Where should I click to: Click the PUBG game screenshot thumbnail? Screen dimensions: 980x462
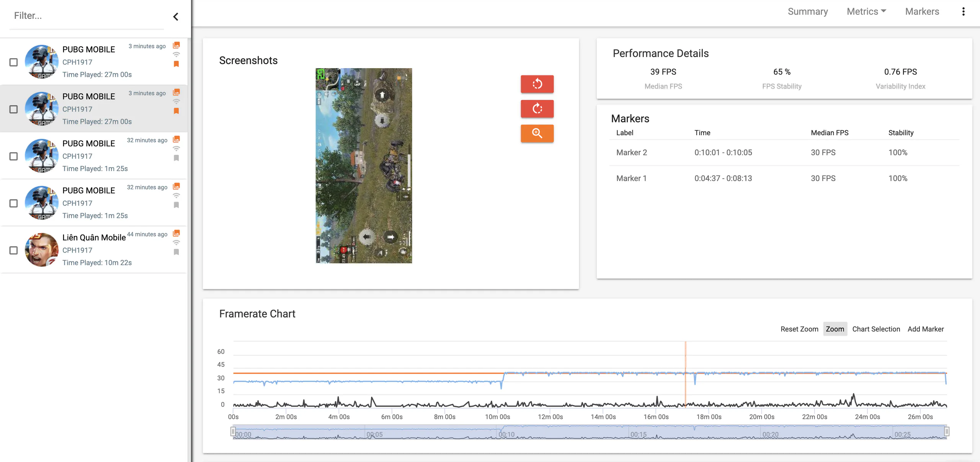364,165
